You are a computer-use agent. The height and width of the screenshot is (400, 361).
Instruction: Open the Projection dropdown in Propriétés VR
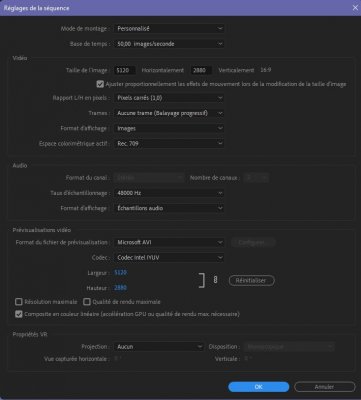coord(159,347)
